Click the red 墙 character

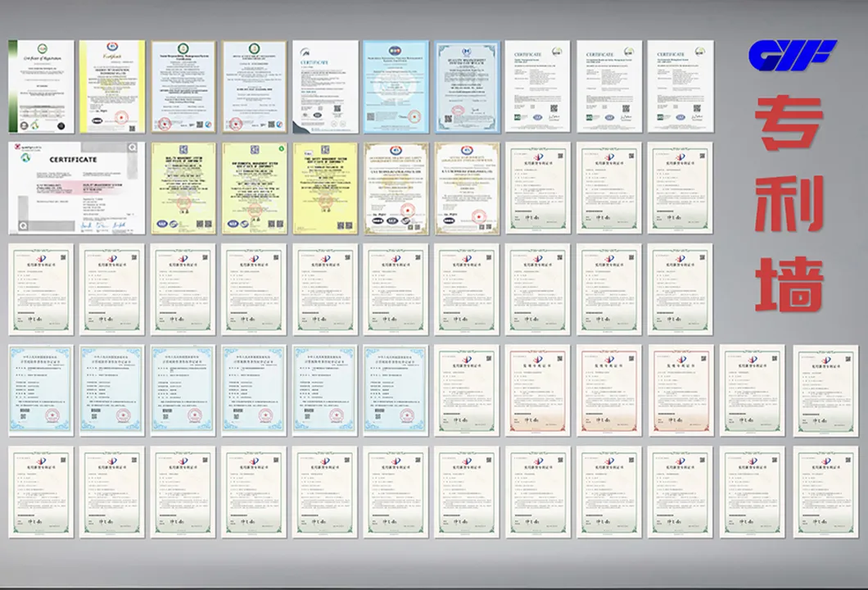(789, 281)
